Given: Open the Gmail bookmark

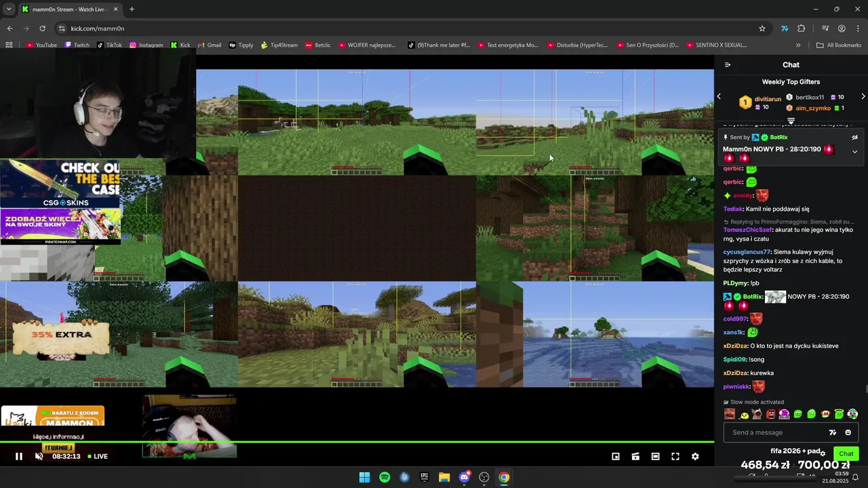Looking at the screenshot, I should click(x=209, y=45).
